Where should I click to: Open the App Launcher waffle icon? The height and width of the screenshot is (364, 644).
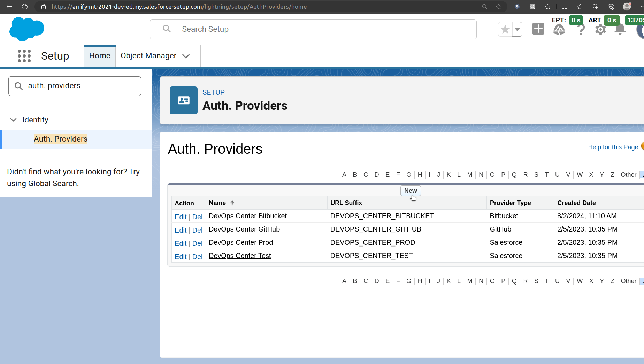[x=24, y=56]
